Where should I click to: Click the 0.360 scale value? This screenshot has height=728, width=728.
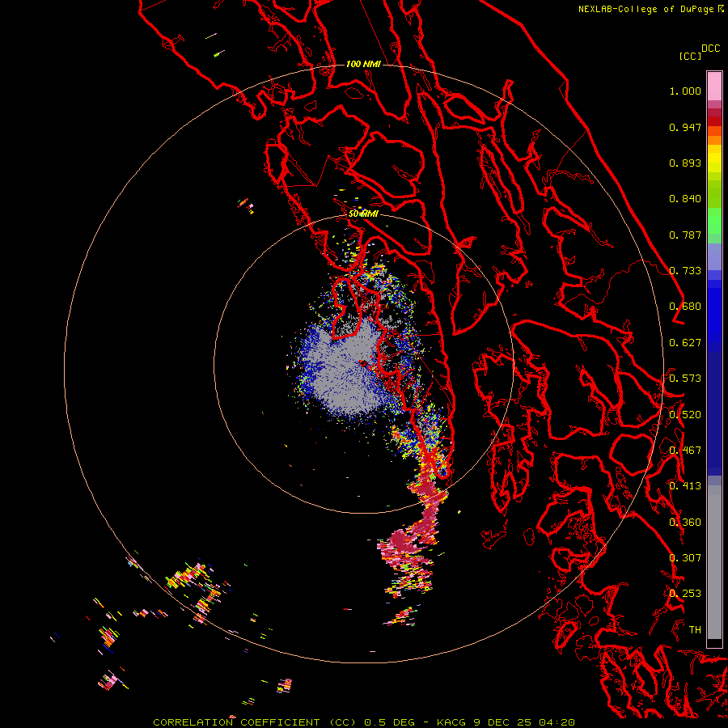coord(685,523)
